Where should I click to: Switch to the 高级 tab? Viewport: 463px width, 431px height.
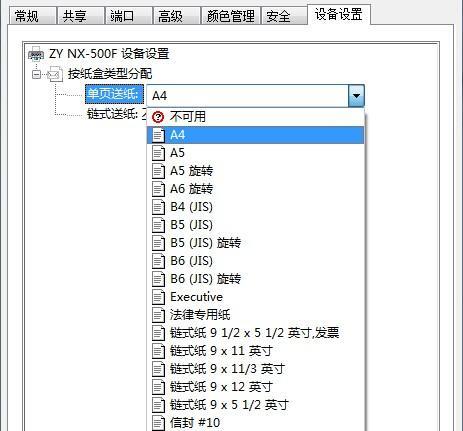point(176,16)
